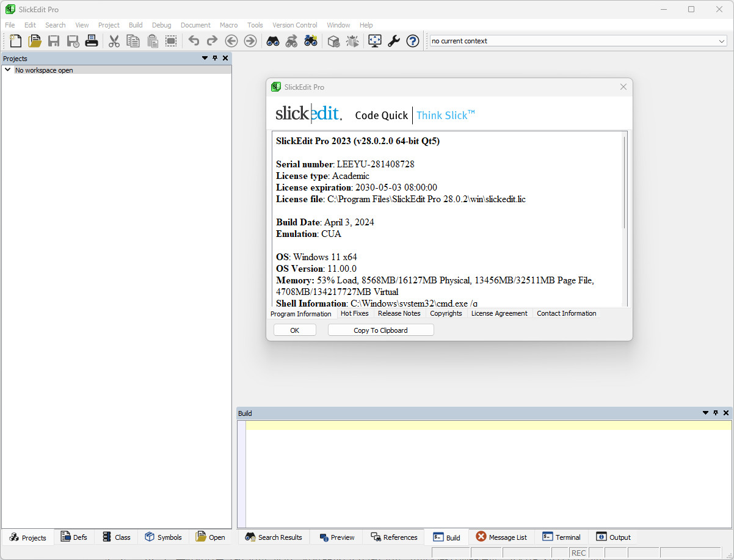Select the Program Information tab
The width and height of the screenshot is (734, 560).
pyautogui.click(x=301, y=314)
